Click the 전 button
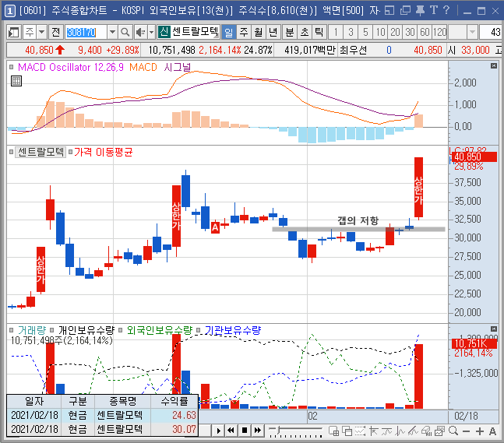This screenshot has width=504, height=443. (x=55, y=32)
